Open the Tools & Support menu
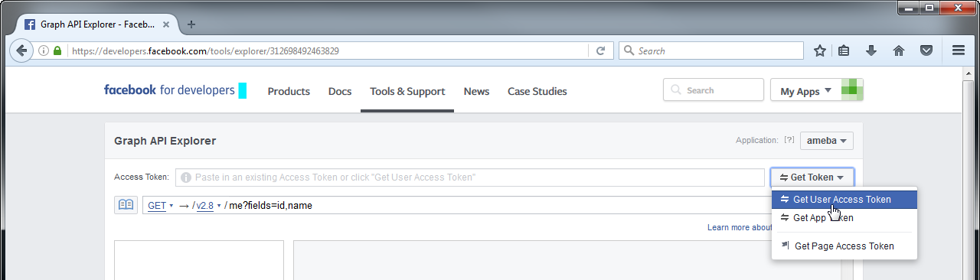The image size is (980, 280). coord(407,91)
